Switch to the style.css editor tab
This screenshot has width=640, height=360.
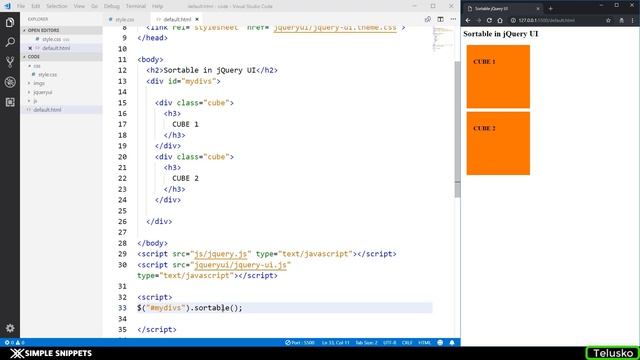[124, 19]
